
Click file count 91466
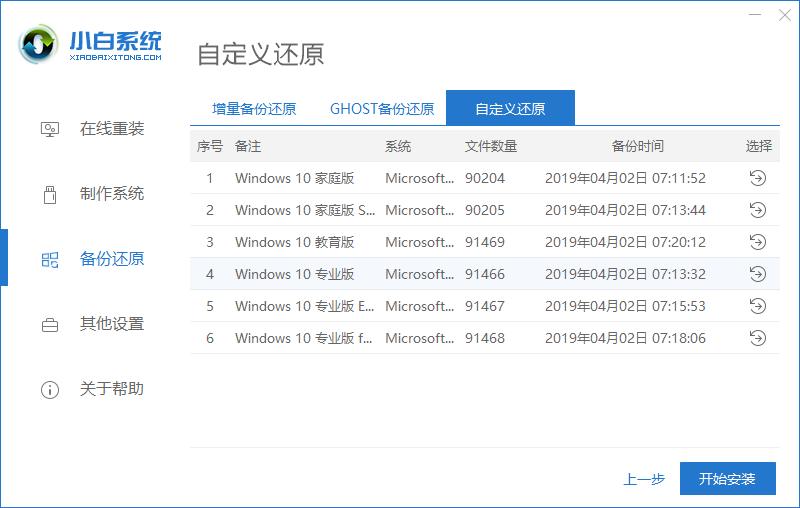point(485,274)
